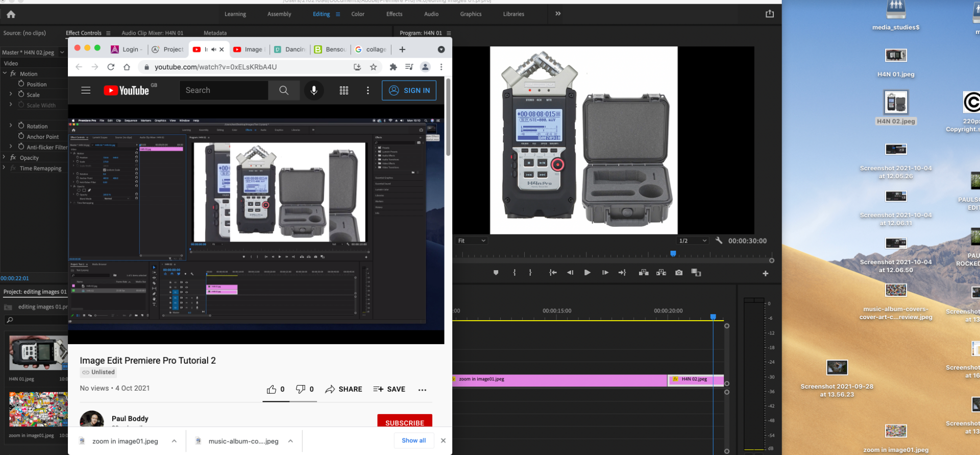Toggle animation stopwatch for Anti-flicker Filter
The height and width of the screenshot is (455, 980).
[x=21, y=147]
